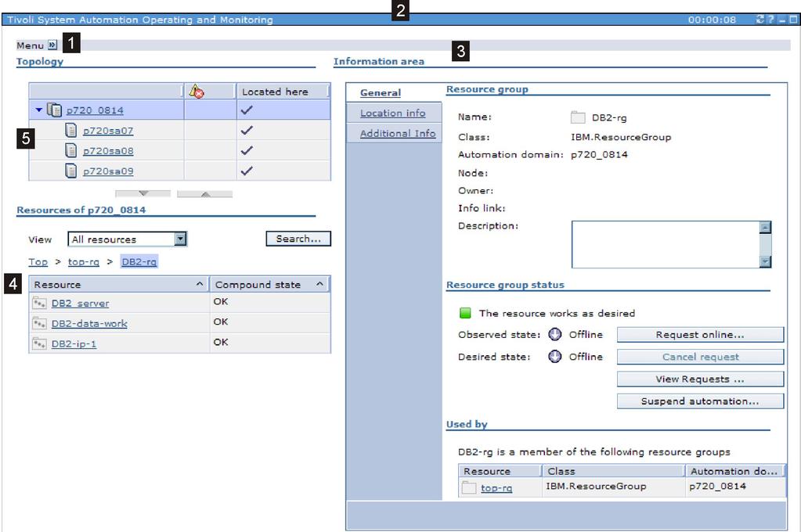Open top-rg link in Used by table

(496, 488)
